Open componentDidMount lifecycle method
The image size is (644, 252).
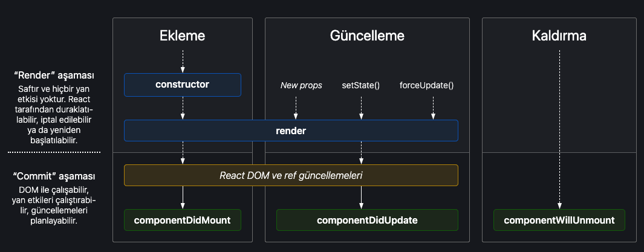pos(183,221)
